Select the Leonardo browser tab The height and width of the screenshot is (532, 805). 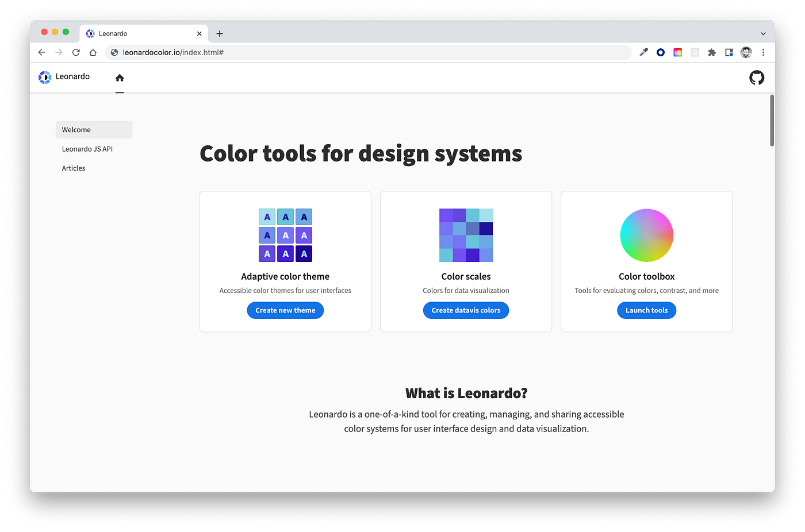pyautogui.click(x=144, y=33)
